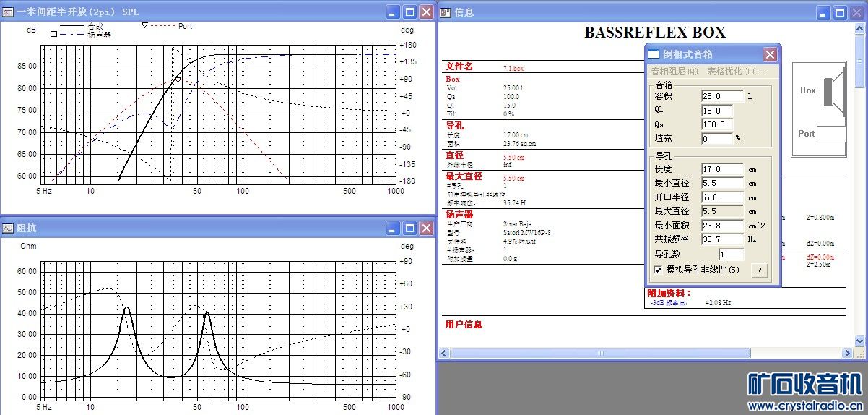This screenshot has height=415, width=868.
Task: Minimize the 信息 window
Action: 823,12
